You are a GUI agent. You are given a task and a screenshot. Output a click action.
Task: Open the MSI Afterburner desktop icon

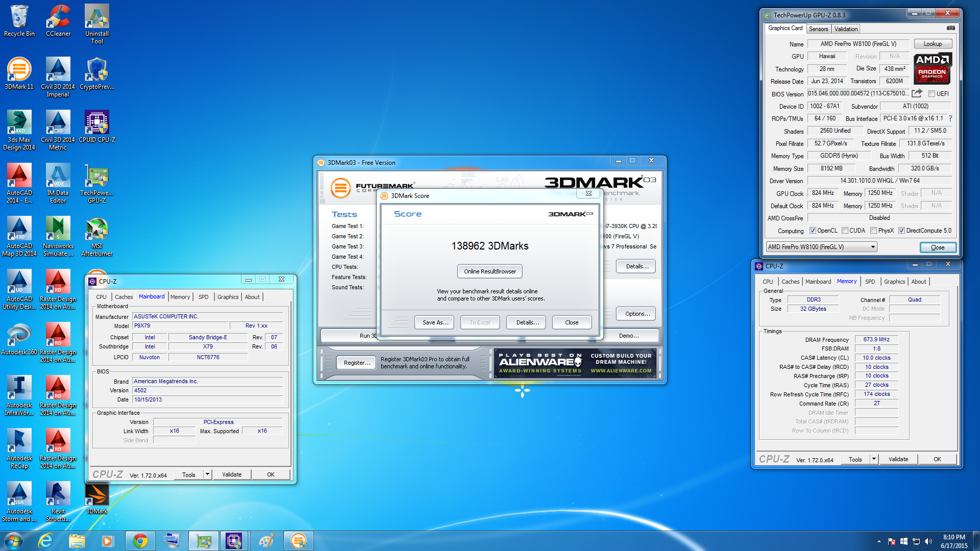(97, 236)
